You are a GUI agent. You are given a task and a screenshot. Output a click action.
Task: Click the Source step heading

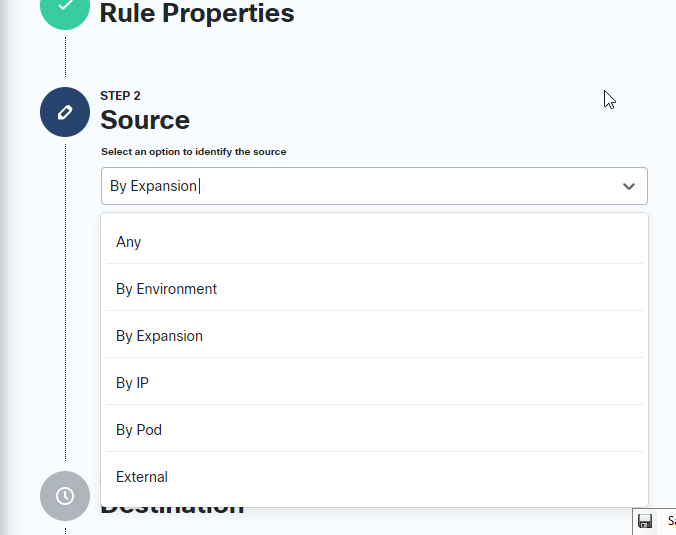[145, 120]
